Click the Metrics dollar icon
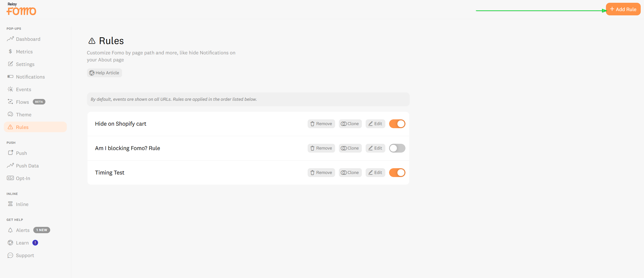The width and height of the screenshot is (644, 278). pyautogui.click(x=10, y=51)
